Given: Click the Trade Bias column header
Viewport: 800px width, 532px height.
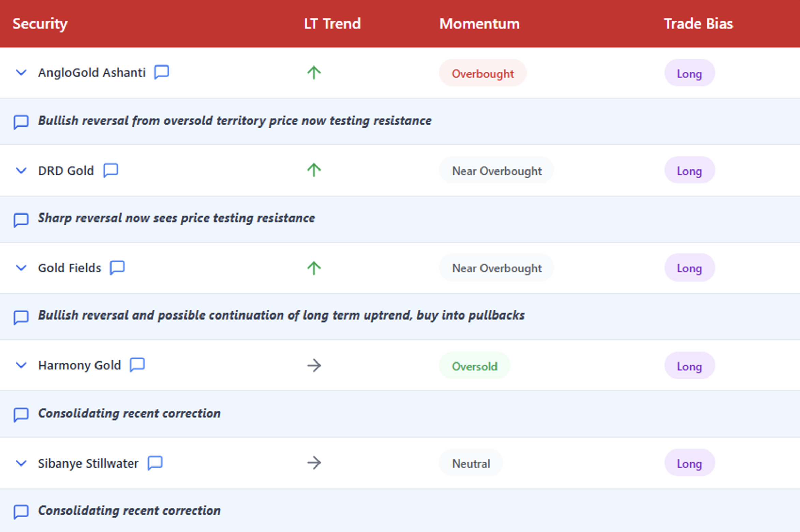Looking at the screenshot, I should [698, 24].
